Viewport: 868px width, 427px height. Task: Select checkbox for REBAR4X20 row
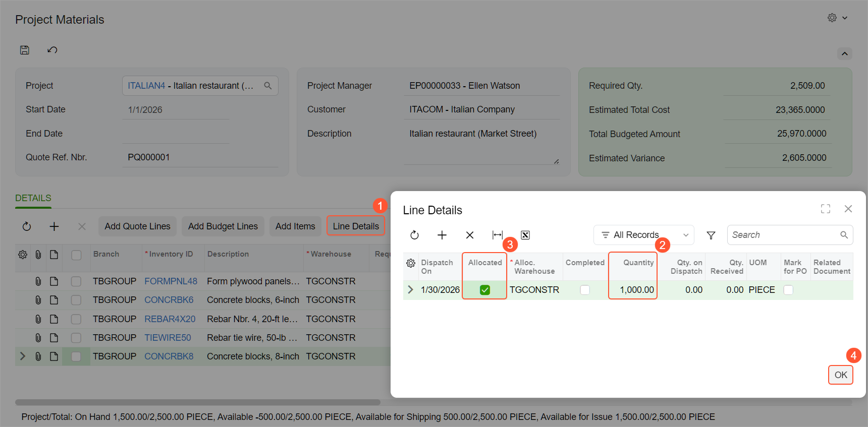76,319
